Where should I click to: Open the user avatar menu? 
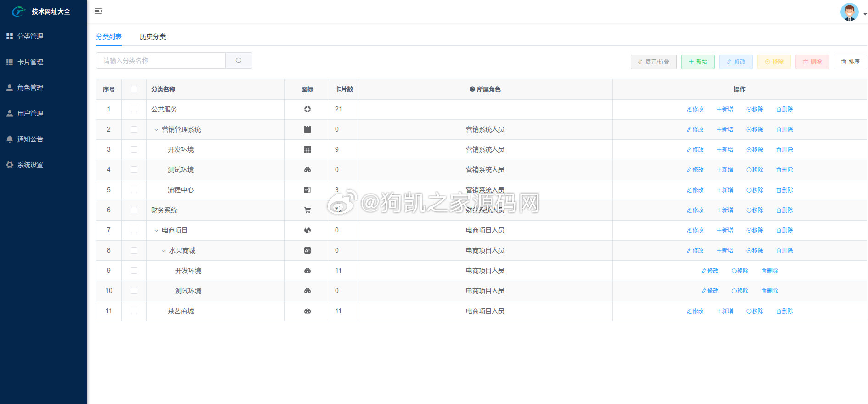coord(849,12)
